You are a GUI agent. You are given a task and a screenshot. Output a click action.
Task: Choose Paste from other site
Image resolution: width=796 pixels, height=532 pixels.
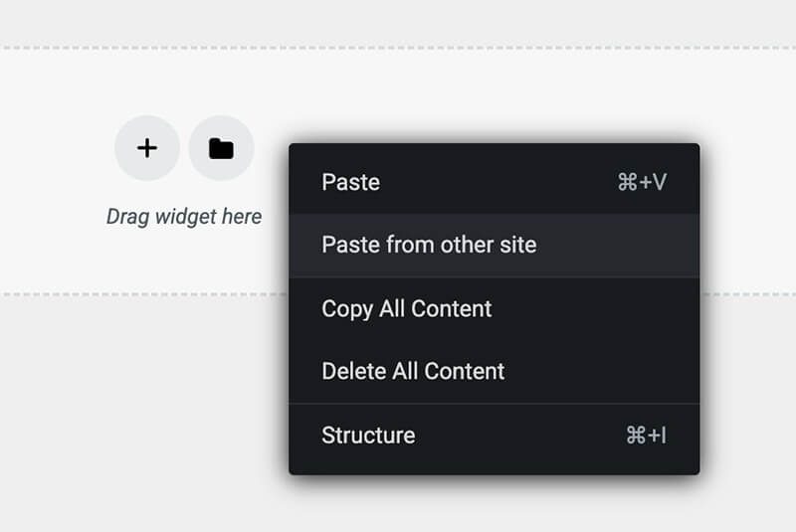tap(494, 246)
